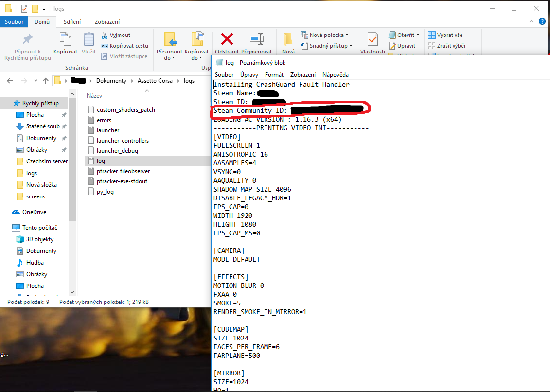
Task: Open Stažené soubory downloads shortcut
Action: (x=38, y=126)
